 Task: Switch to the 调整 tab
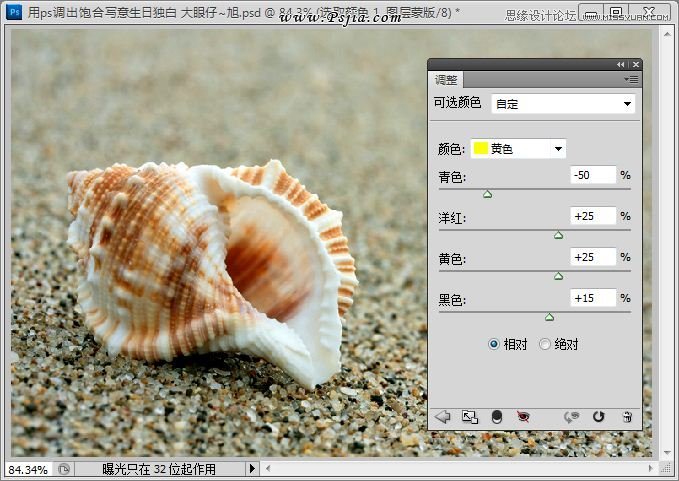pyautogui.click(x=446, y=80)
